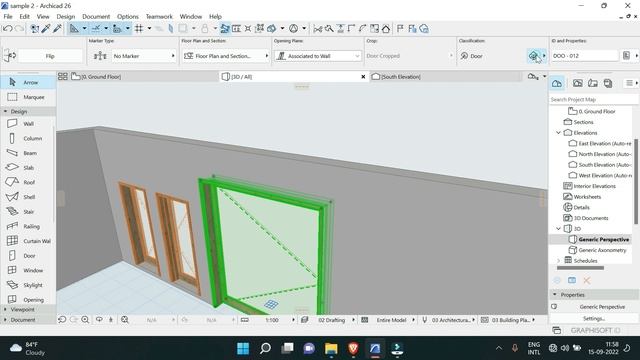Toggle the snap guides button

tap(96, 29)
